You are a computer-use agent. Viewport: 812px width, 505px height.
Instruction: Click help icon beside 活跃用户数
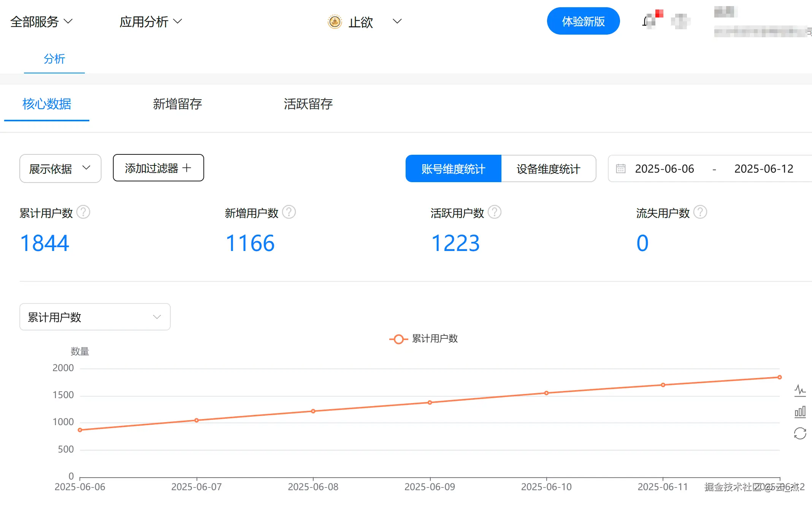click(495, 212)
